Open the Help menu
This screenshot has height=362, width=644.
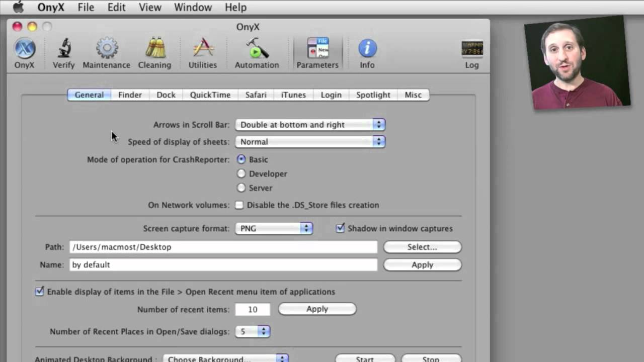tap(235, 7)
